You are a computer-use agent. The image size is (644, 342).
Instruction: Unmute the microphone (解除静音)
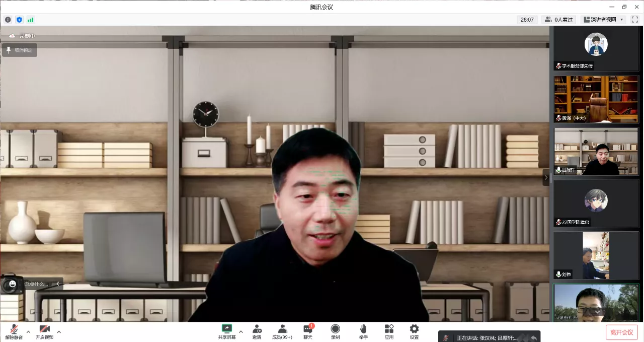coord(14,331)
